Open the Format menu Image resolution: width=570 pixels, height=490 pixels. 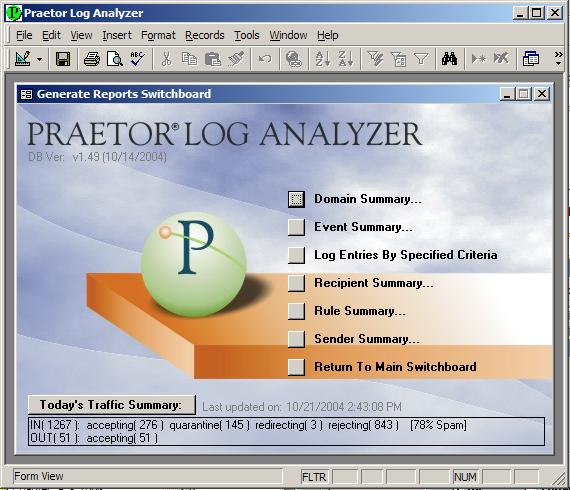click(158, 35)
